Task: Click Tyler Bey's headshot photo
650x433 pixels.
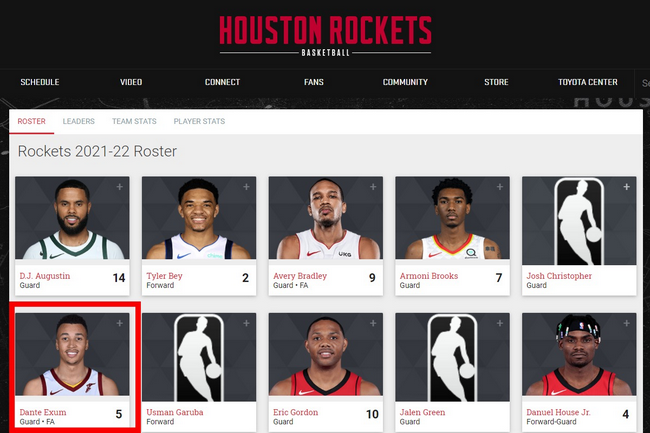Action: (x=199, y=218)
